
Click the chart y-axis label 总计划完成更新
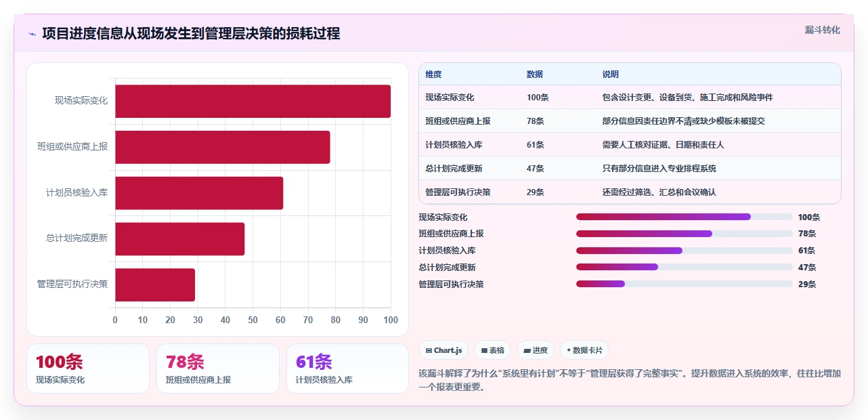(x=77, y=238)
